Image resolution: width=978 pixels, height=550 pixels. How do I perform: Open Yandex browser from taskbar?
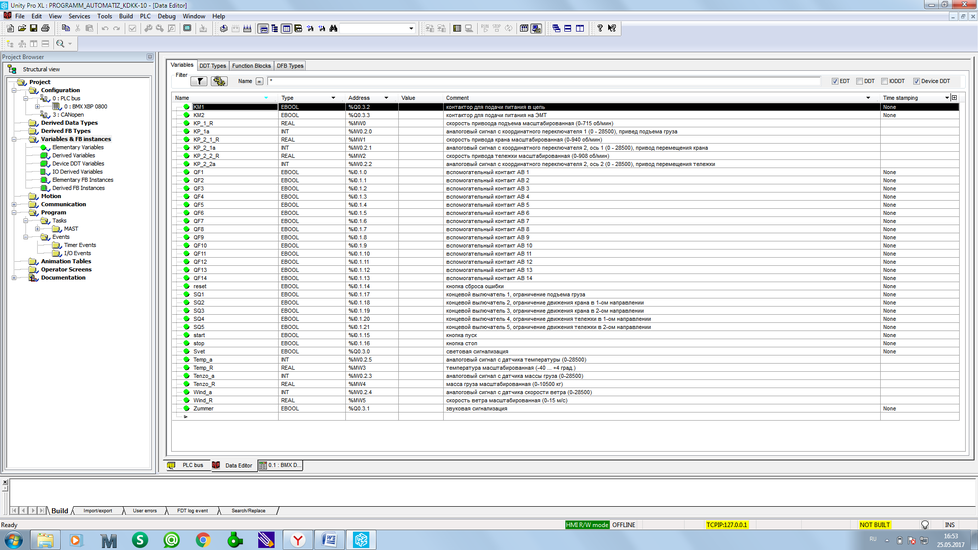pyautogui.click(x=298, y=540)
